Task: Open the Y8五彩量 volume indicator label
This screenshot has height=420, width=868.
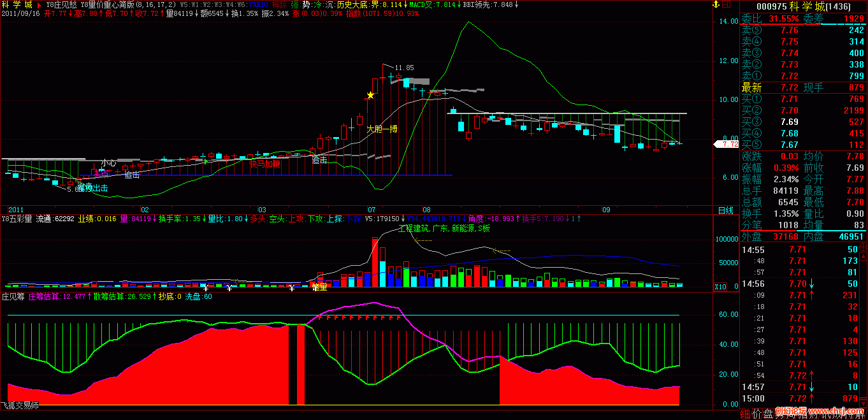Action: (x=17, y=219)
